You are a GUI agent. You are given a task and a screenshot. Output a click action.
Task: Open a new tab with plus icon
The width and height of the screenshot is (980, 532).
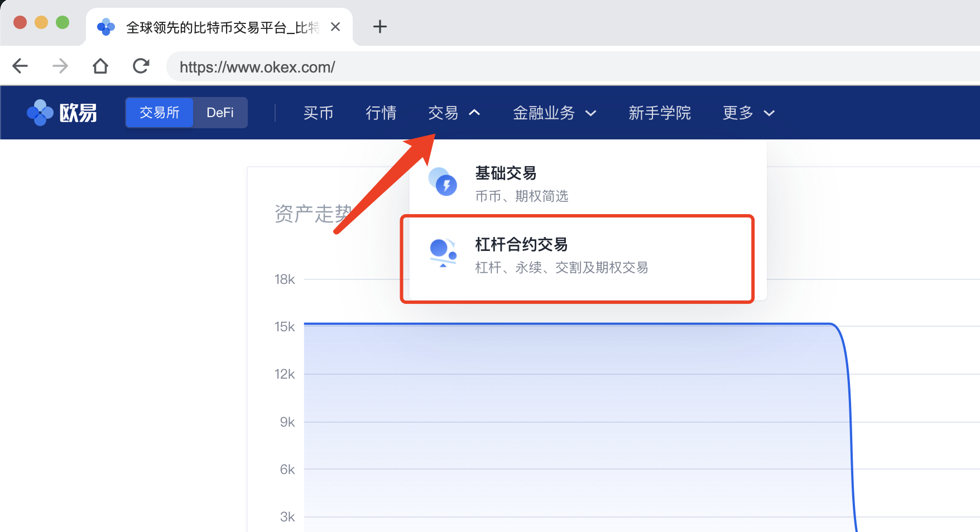point(380,26)
